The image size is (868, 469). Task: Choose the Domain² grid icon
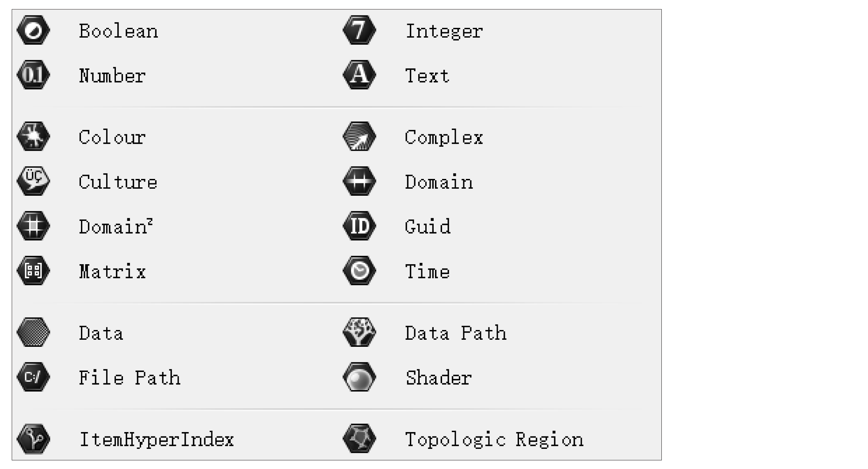pyautogui.click(x=33, y=226)
